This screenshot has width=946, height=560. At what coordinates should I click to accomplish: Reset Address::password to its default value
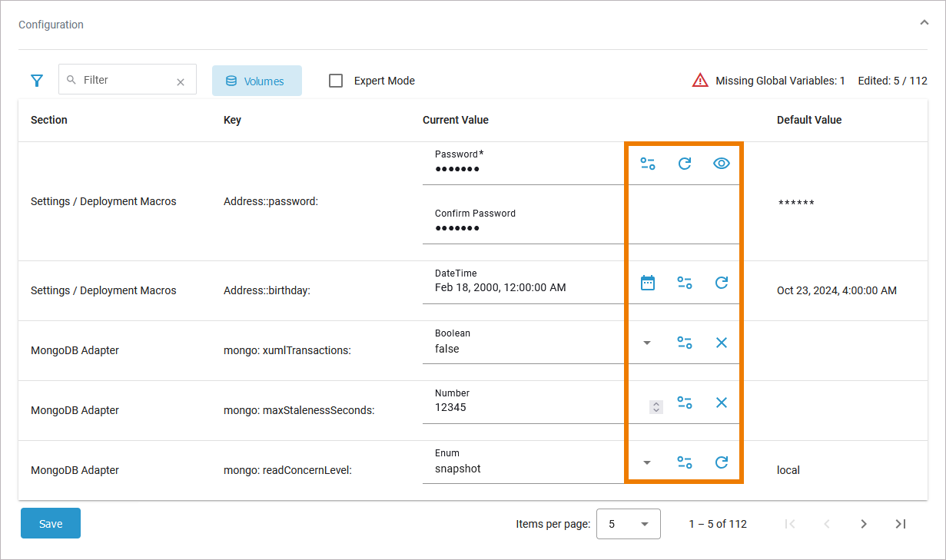pos(684,164)
